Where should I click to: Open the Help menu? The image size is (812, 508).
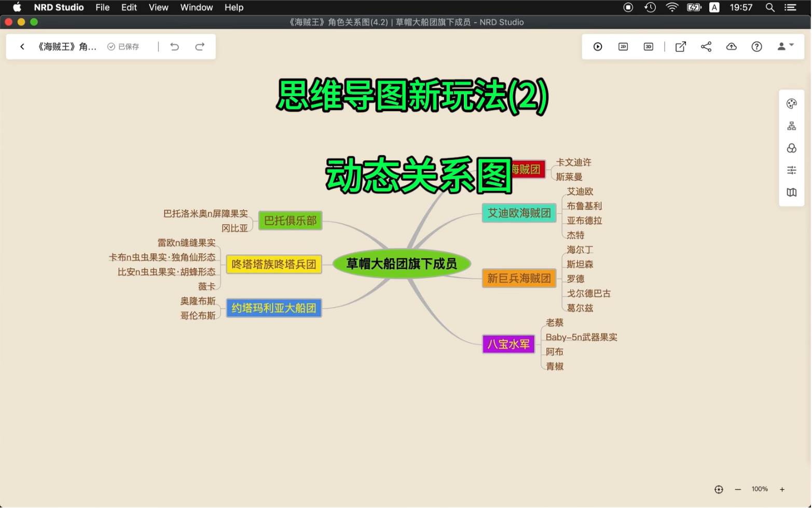click(234, 7)
